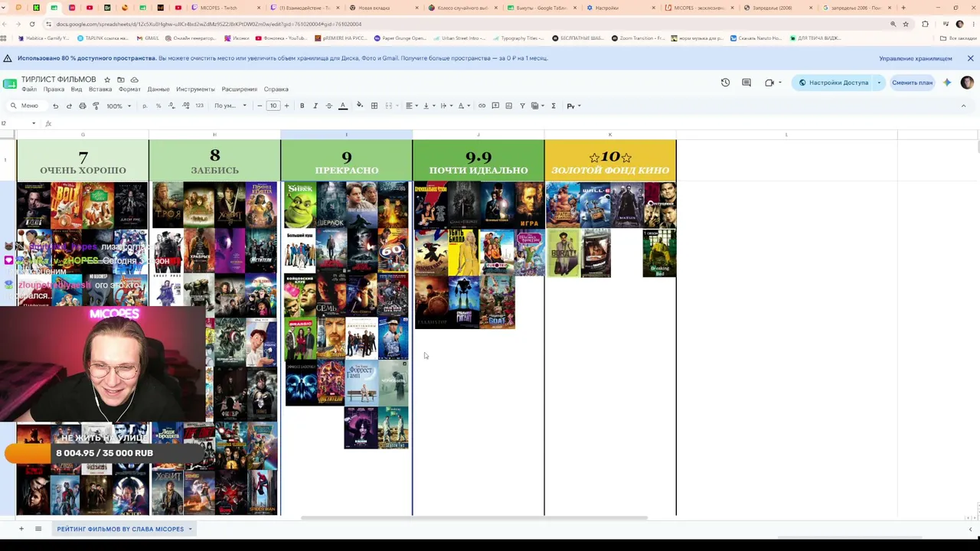
Task: Open the sheet tab options arrow
Action: coord(191,529)
